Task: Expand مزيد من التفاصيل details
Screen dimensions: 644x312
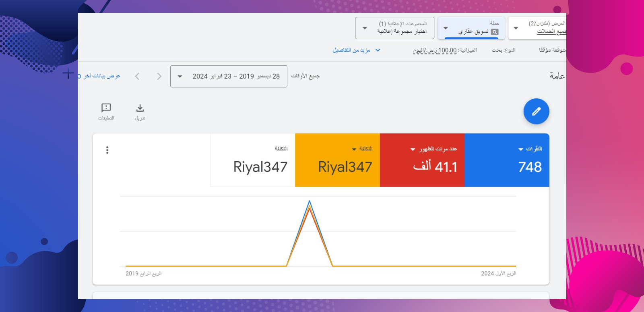Action: pyautogui.click(x=356, y=50)
